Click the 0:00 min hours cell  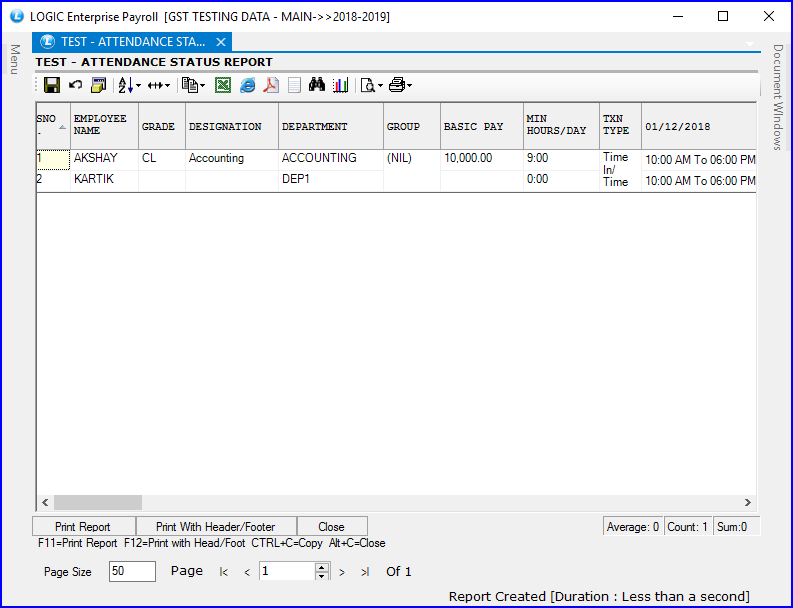561,181
